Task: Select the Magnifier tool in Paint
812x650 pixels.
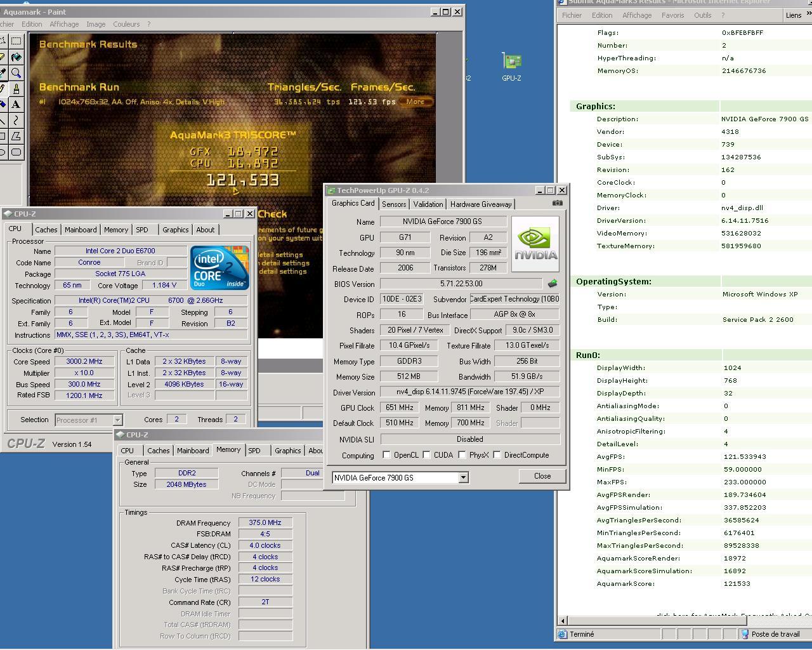Action: tap(16, 73)
